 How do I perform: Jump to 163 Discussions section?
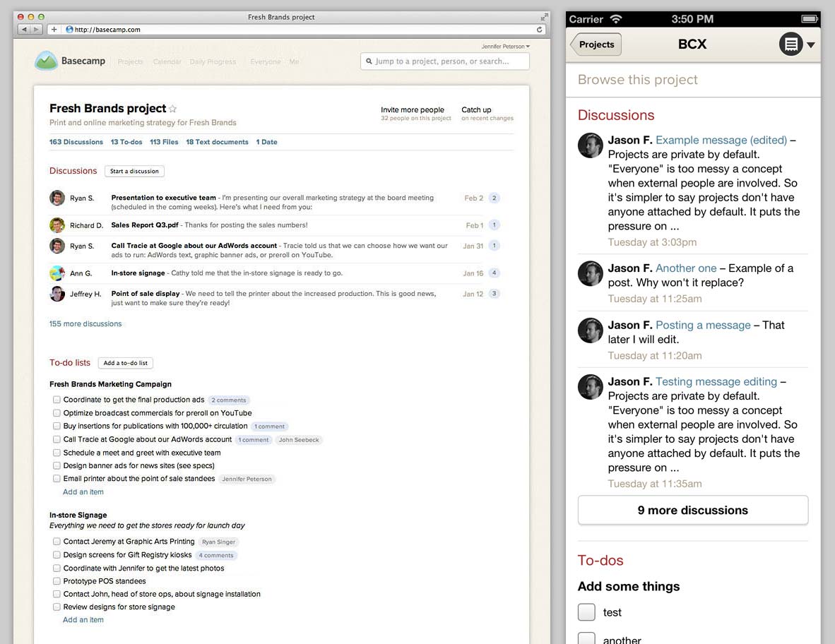tap(76, 142)
